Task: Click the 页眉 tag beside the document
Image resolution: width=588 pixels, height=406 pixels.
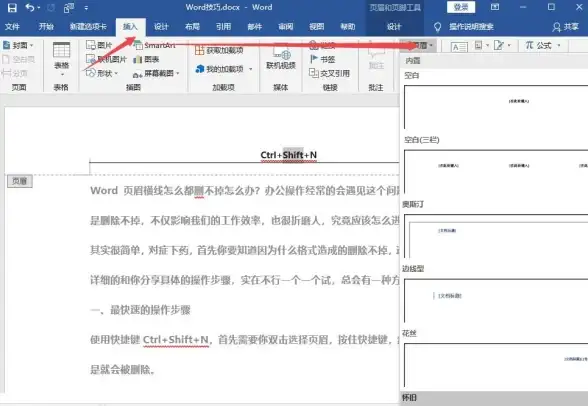Action: 20,181
